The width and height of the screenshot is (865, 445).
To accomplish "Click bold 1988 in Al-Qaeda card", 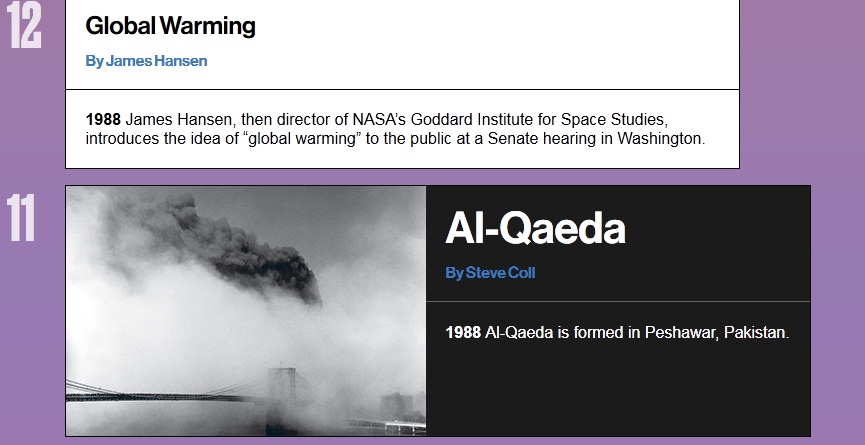I will [x=463, y=332].
